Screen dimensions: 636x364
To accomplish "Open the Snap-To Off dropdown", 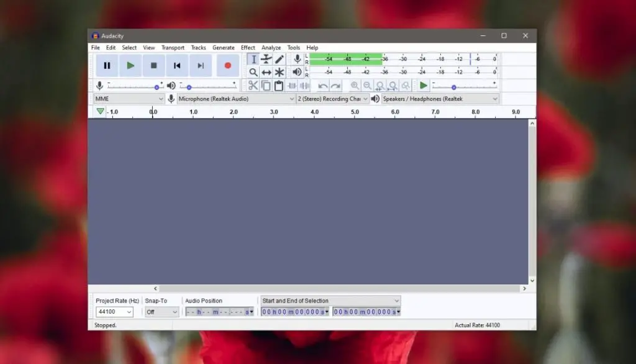I will pos(162,312).
